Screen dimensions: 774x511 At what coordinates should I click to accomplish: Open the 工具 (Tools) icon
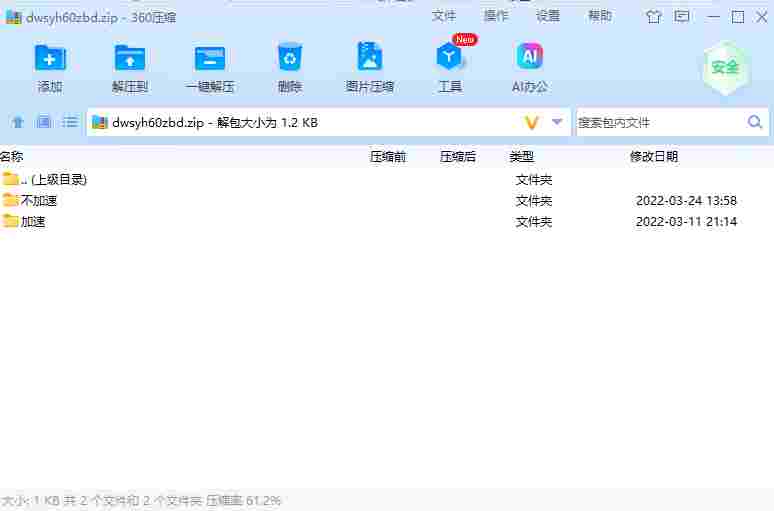(449, 57)
